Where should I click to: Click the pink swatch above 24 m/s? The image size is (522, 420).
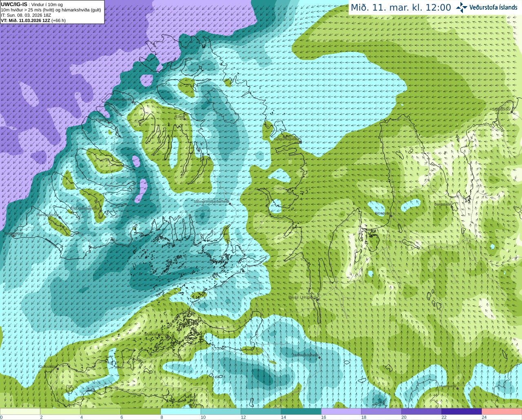point(502,411)
